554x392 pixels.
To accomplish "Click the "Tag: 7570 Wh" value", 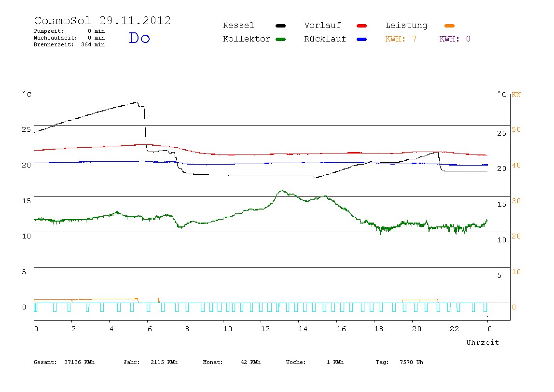I will 399,362.
